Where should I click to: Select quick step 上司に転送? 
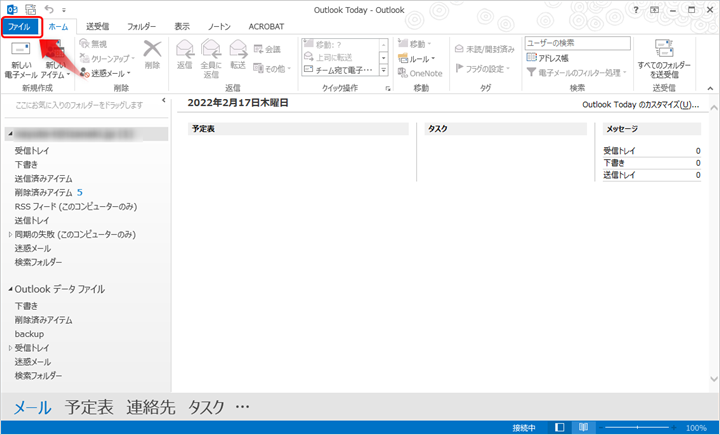click(x=340, y=57)
